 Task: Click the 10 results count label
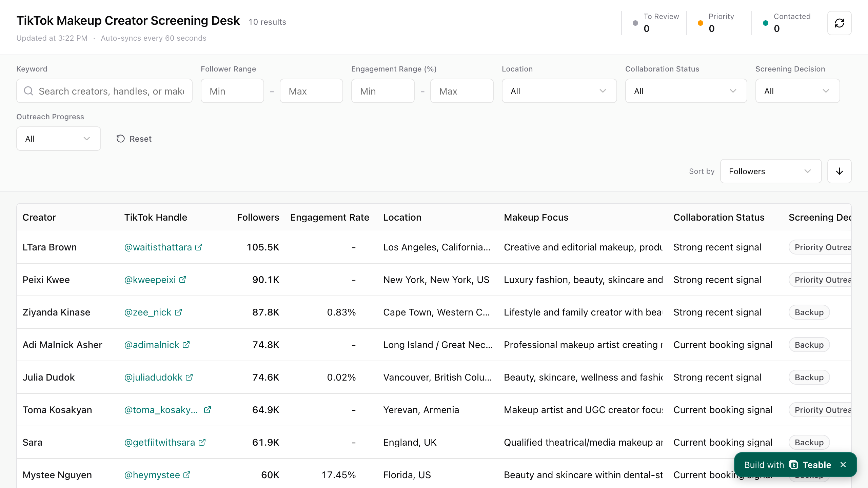[x=267, y=22]
